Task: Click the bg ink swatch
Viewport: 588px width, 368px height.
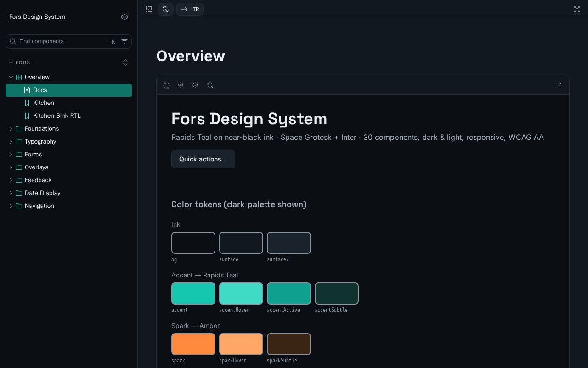Action: coord(193,243)
